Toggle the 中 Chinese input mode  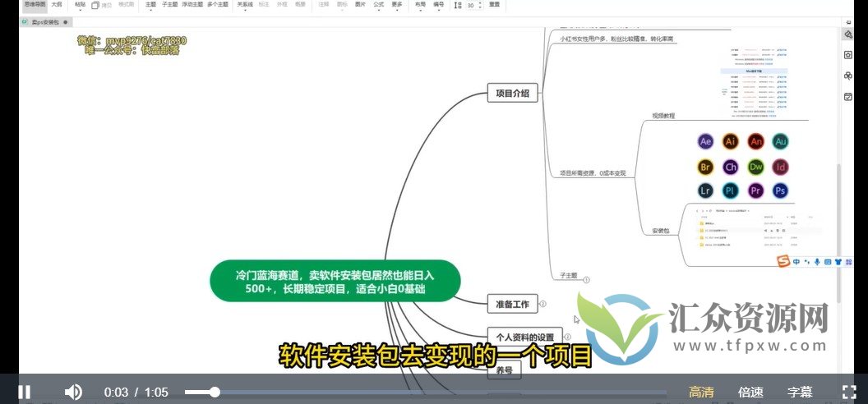tap(796, 261)
